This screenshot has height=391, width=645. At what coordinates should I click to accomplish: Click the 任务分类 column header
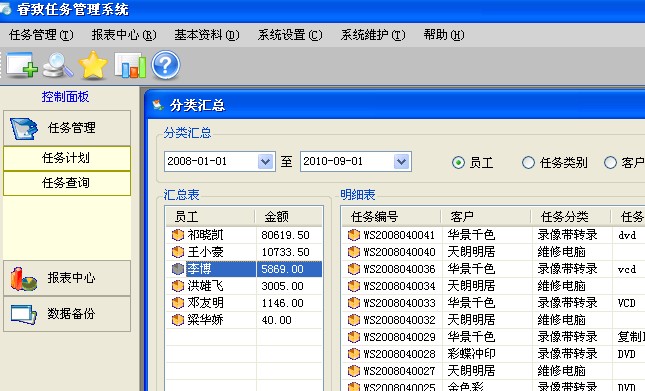coord(571,217)
